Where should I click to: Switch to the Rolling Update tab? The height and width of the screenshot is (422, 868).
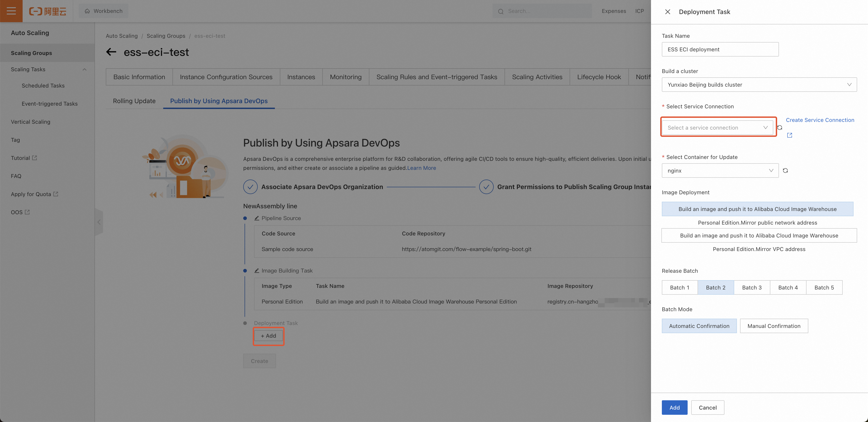click(x=134, y=101)
